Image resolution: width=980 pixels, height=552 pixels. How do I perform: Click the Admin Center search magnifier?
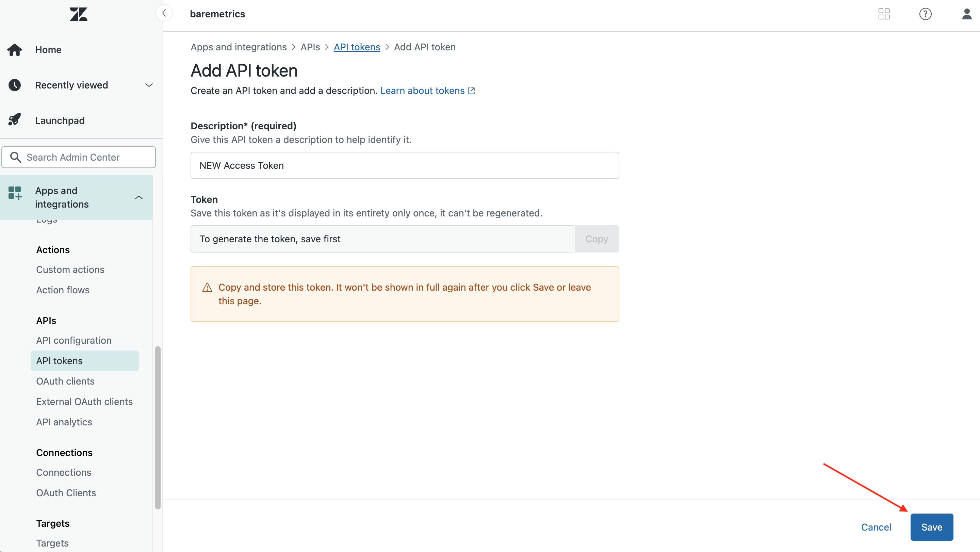15,157
